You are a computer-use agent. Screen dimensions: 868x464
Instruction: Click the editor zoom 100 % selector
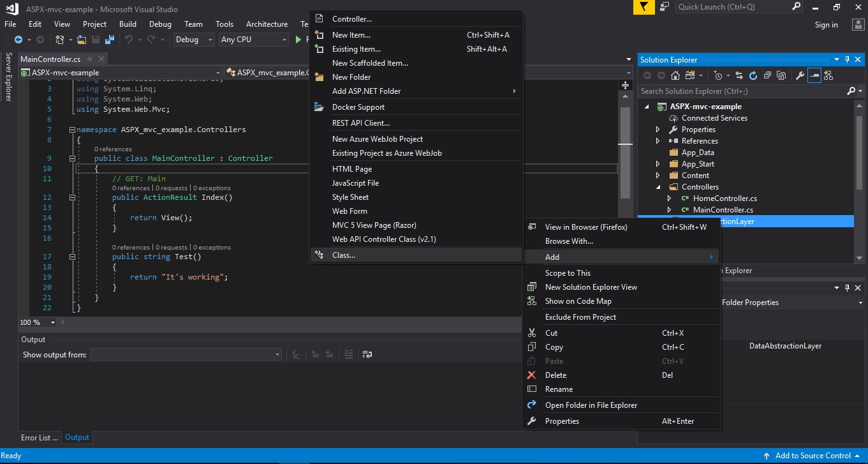coord(38,323)
